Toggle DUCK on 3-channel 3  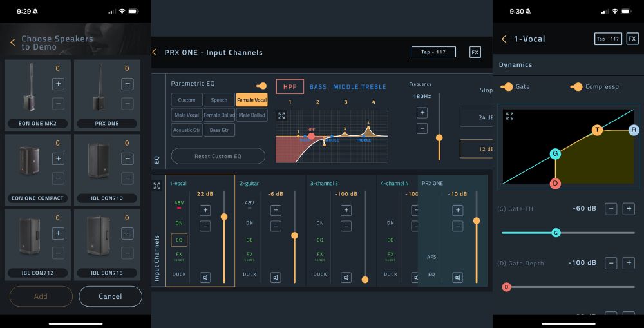click(320, 274)
